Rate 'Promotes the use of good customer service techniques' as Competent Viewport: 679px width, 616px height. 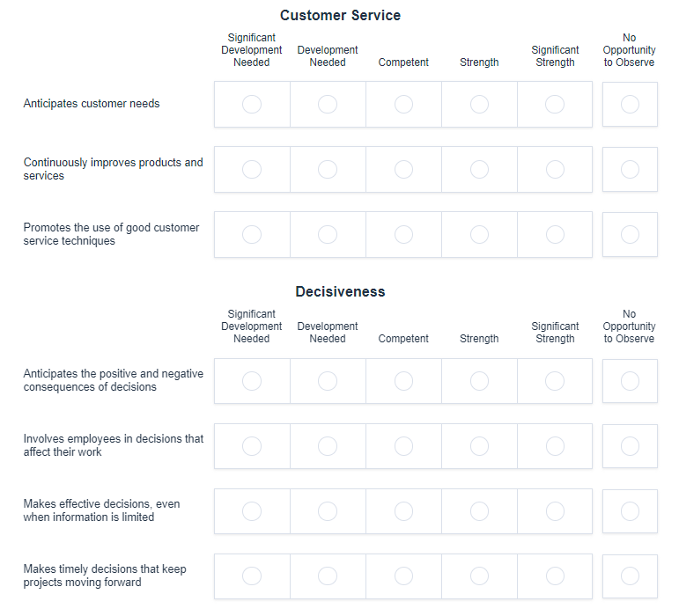403,235
